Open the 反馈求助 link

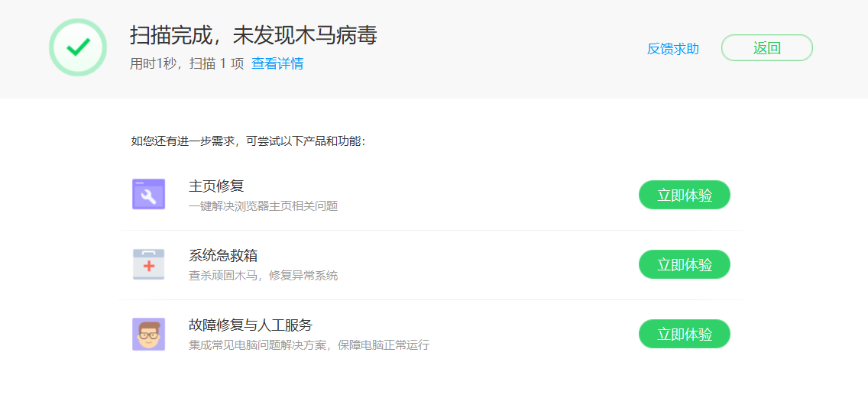point(672,49)
